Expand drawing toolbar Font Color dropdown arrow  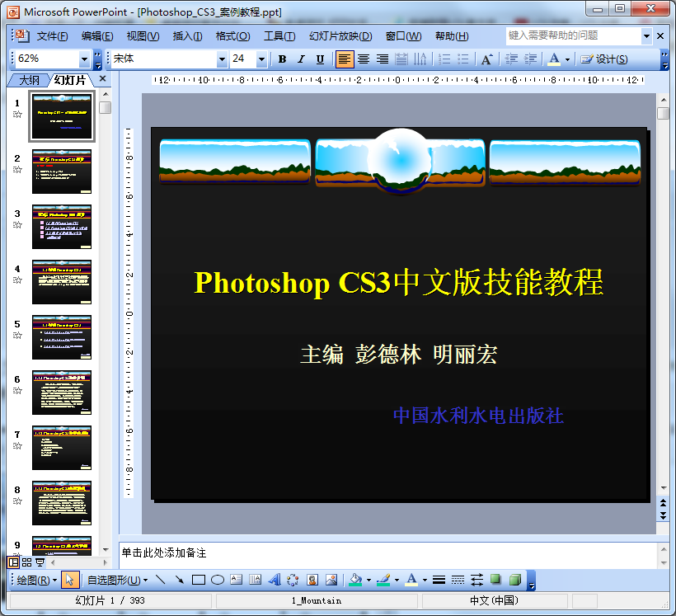[x=425, y=580]
